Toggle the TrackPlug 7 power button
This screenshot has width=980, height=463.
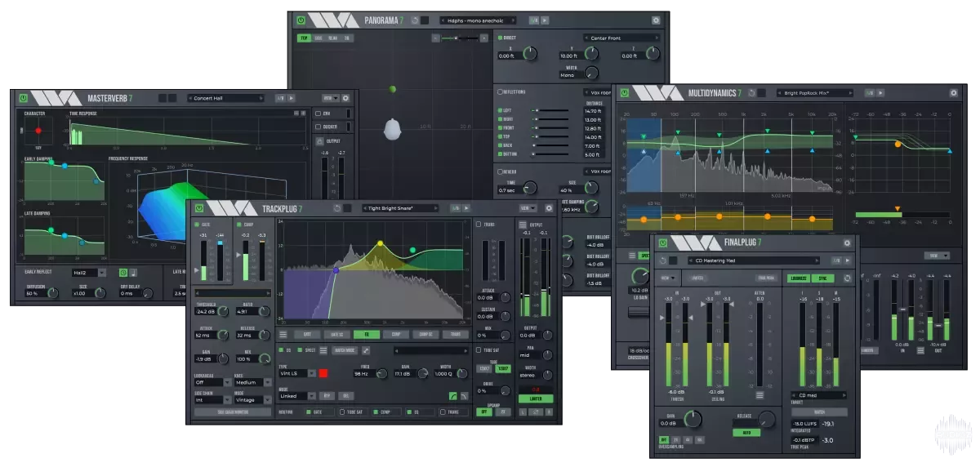[199, 208]
